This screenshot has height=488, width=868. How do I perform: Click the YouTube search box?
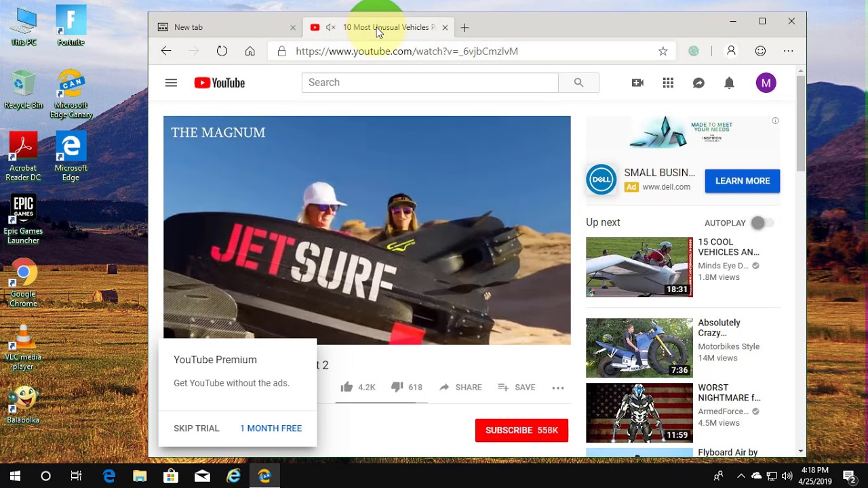(x=430, y=83)
